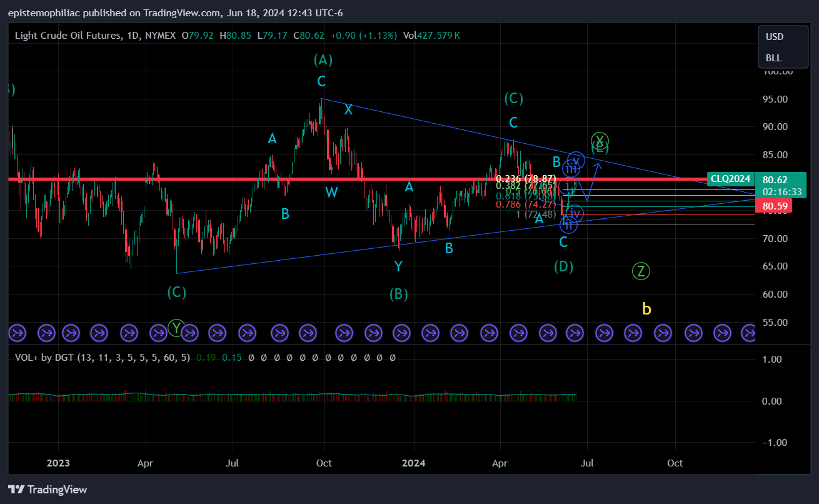Screen dimensions: 819x504
Task: Click the VOL+ by DGT indicator title
Action: tap(103, 358)
